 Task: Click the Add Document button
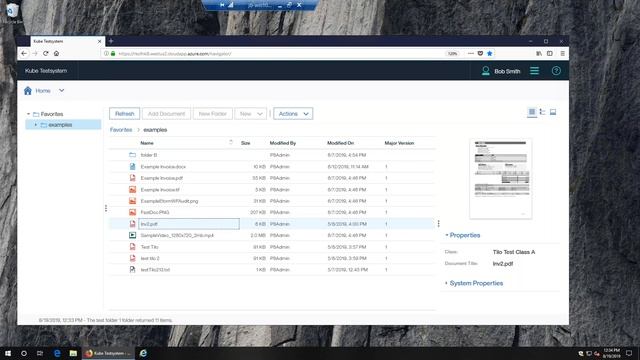pos(167,113)
